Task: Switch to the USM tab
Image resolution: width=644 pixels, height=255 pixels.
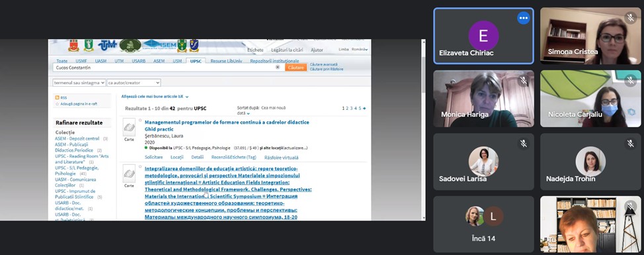Action: point(177,61)
